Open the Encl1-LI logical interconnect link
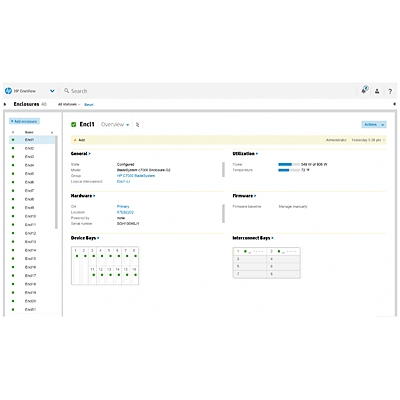Screen dimensions: 400x400 pyautogui.click(x=123, y=182)
